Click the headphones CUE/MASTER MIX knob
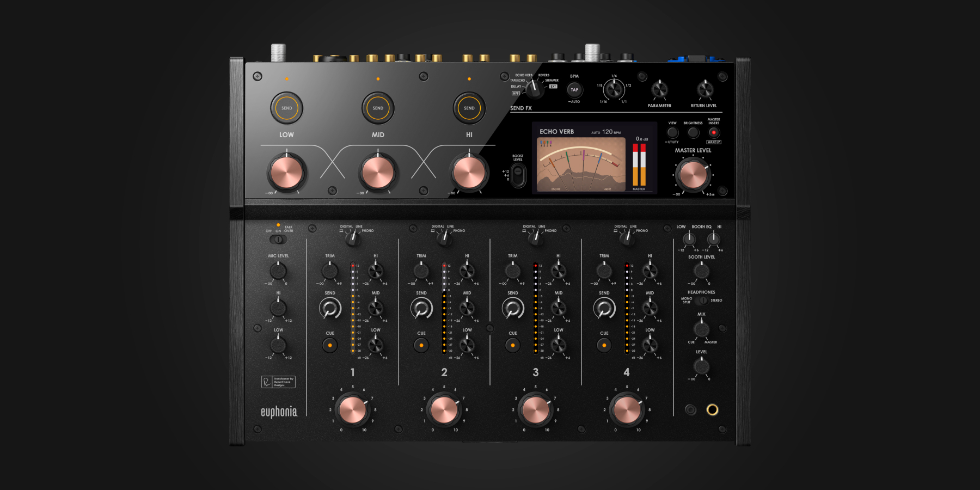 coord(701,329)
